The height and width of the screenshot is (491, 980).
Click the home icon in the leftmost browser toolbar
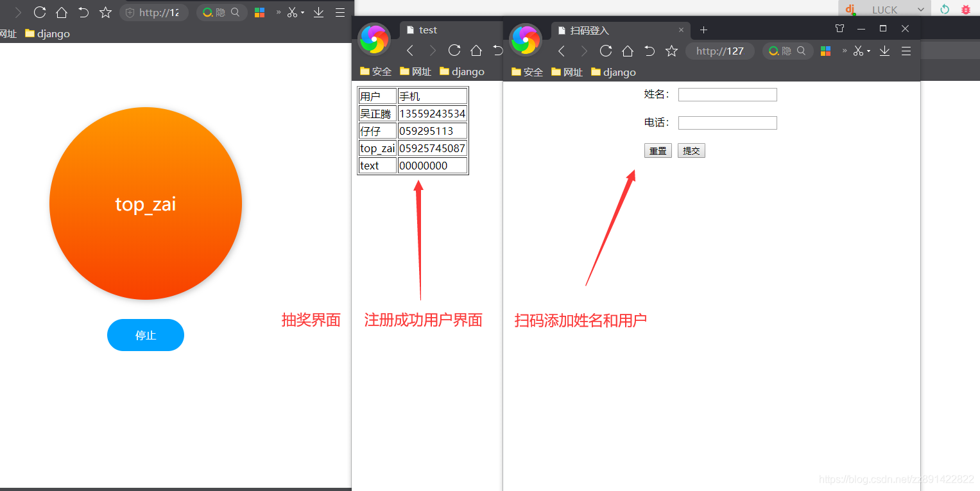coord(61,12)
